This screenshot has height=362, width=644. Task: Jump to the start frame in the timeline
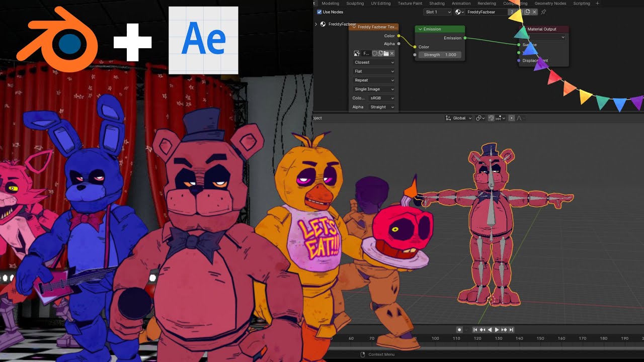click(x=475, y=330)
